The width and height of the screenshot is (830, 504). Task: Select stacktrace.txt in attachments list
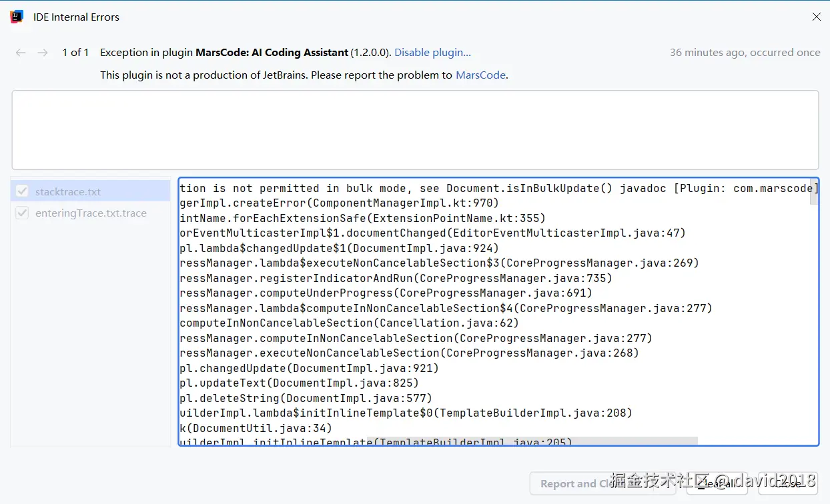point(91,191)
